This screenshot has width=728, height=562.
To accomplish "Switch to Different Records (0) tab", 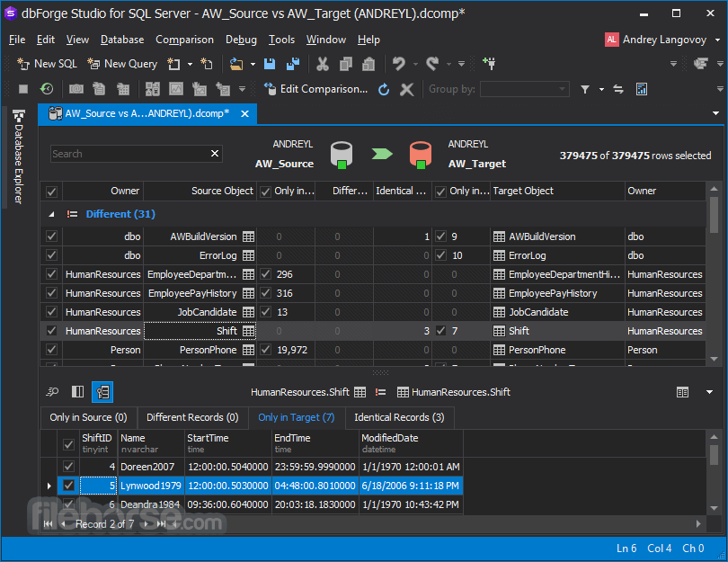I will (x=192, y=417).
